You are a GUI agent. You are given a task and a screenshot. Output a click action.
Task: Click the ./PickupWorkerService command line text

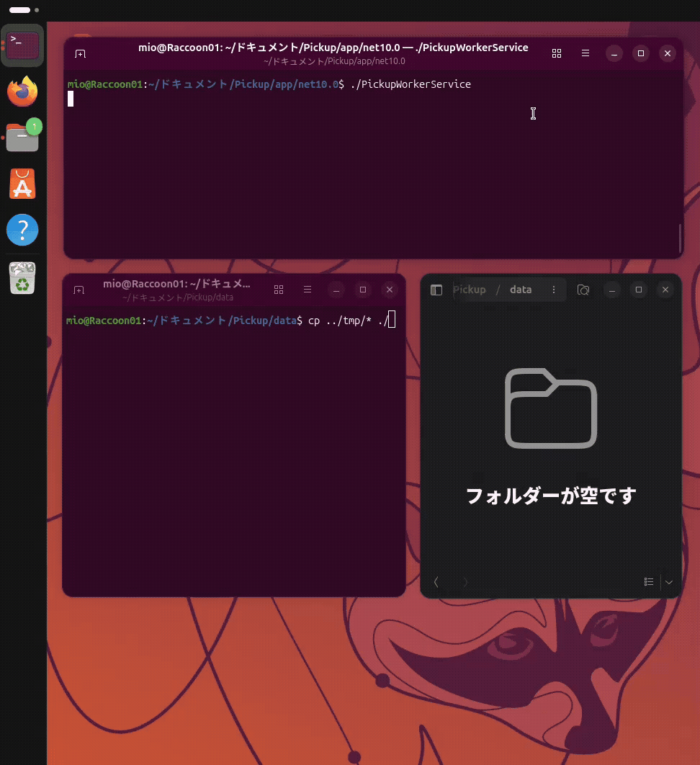410,84
